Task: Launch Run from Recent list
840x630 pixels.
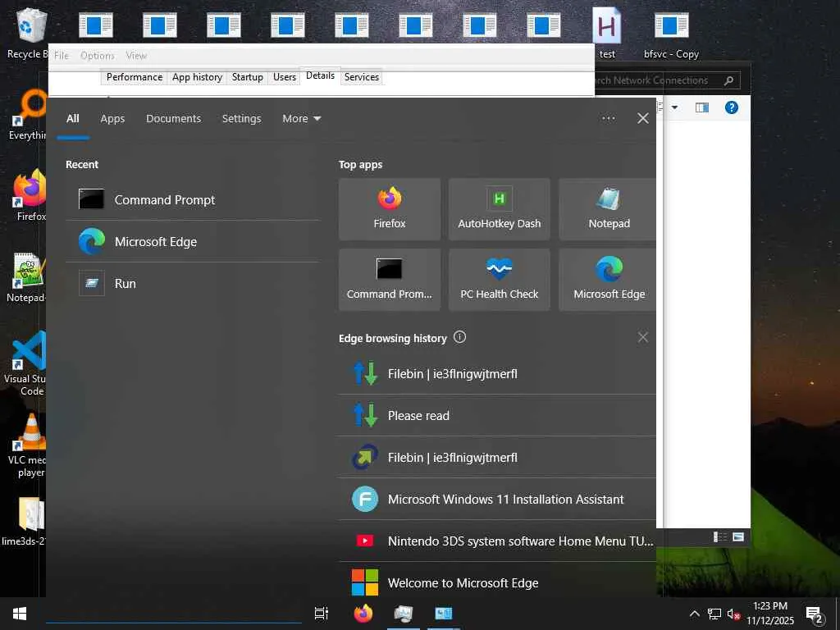Action: tap(193, 283)
